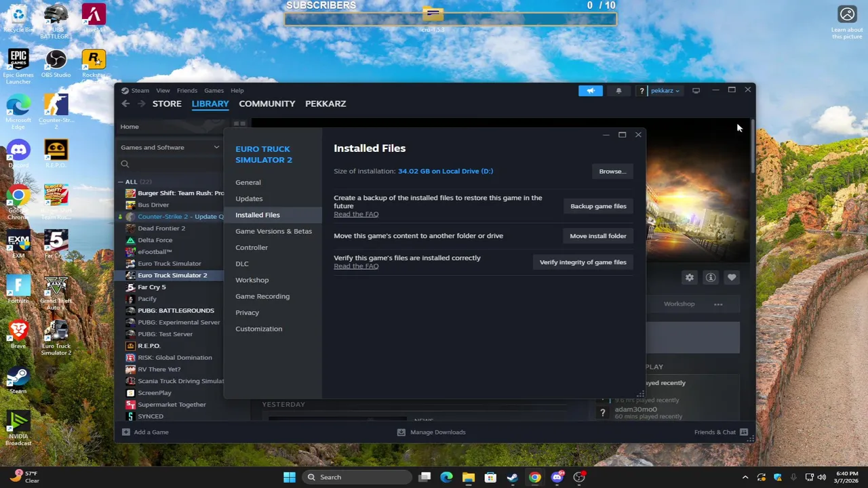This screenshot has height=488, width=868.
Task: Open OBS Studio desktop icon
Action: tap(56, 64)
